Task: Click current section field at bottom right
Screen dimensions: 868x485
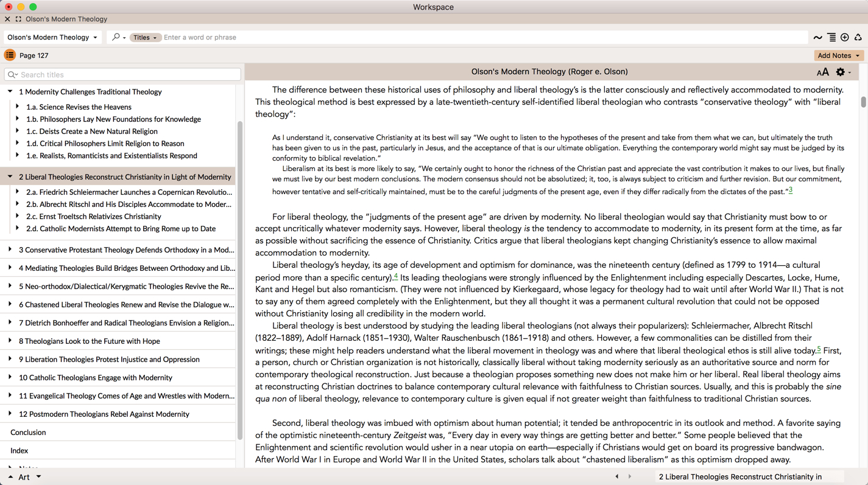Action: point(750,476)
